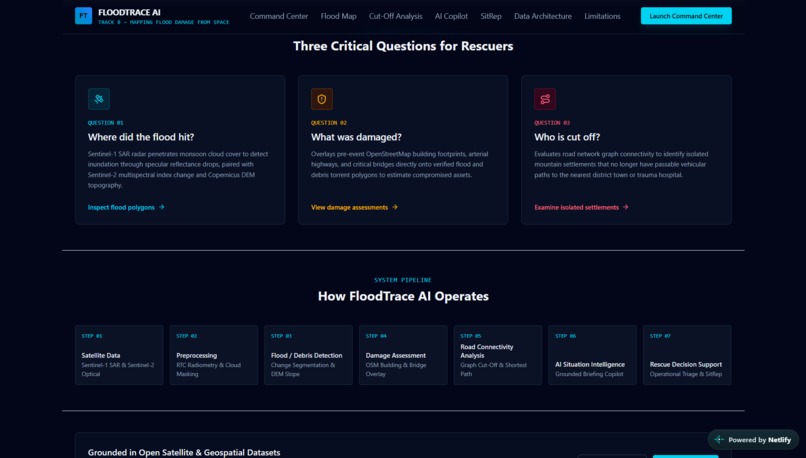Image resolution: width=806 pixels, height=458 pixels.
Task: Click arrow next to View damage assessments
Action: pyautogui.click(x=395, y=207)
